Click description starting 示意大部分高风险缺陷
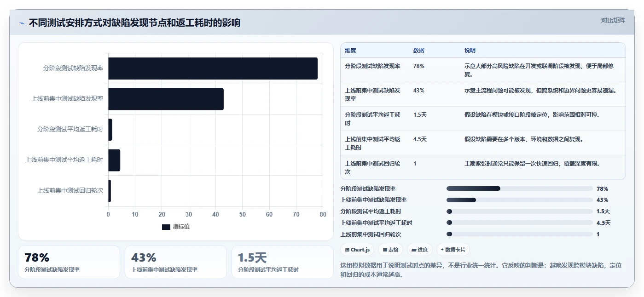Image resolution: width=644 pixels, height=297 pixels. (x=539, y=70)
